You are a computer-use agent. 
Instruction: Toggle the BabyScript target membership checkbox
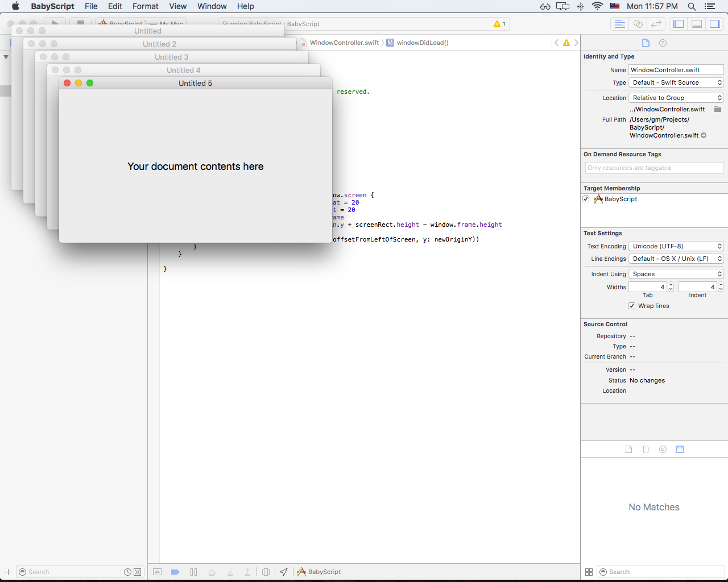pos(586,199)
